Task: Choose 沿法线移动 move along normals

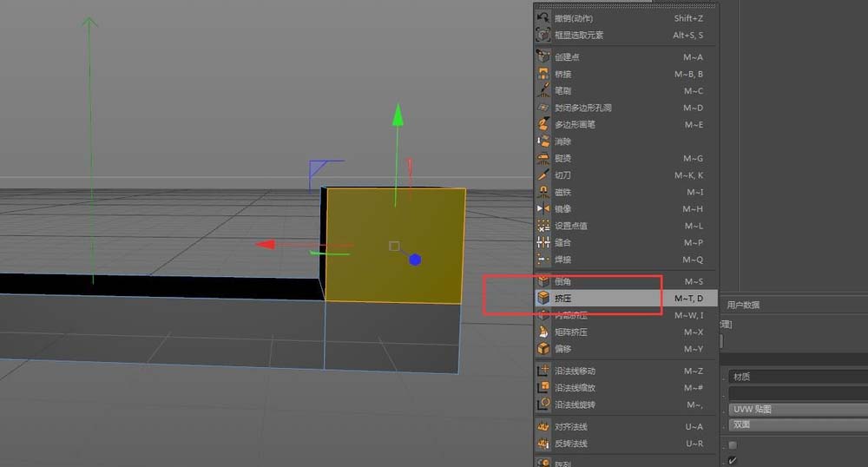Action: coord(626,371)
